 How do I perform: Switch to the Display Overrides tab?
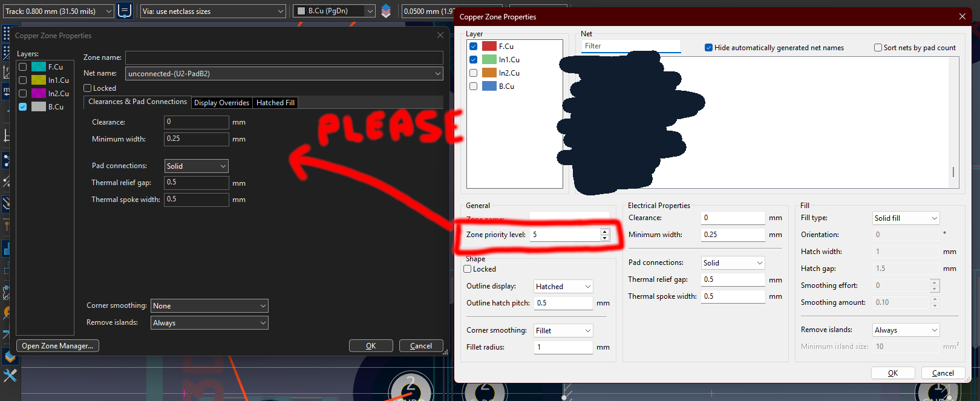point(221,103)
